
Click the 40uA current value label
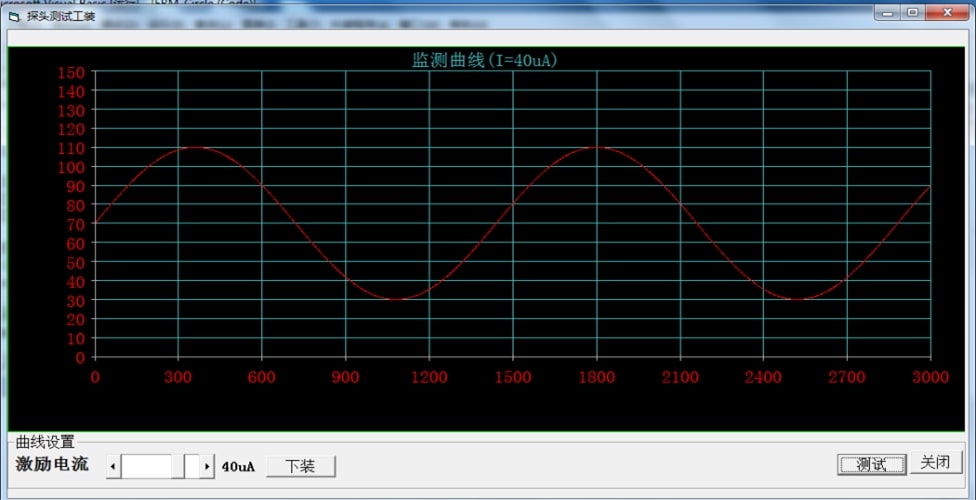click(238, 466)
